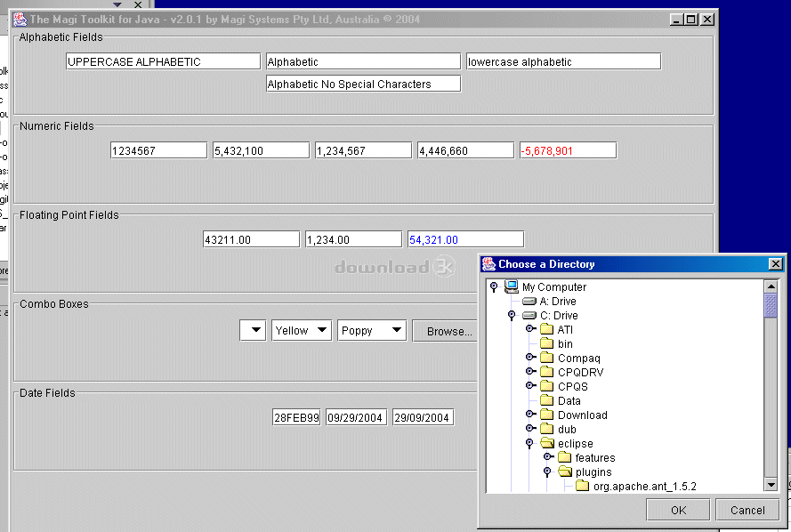Expand the Download folder node

tap(529, 415)
